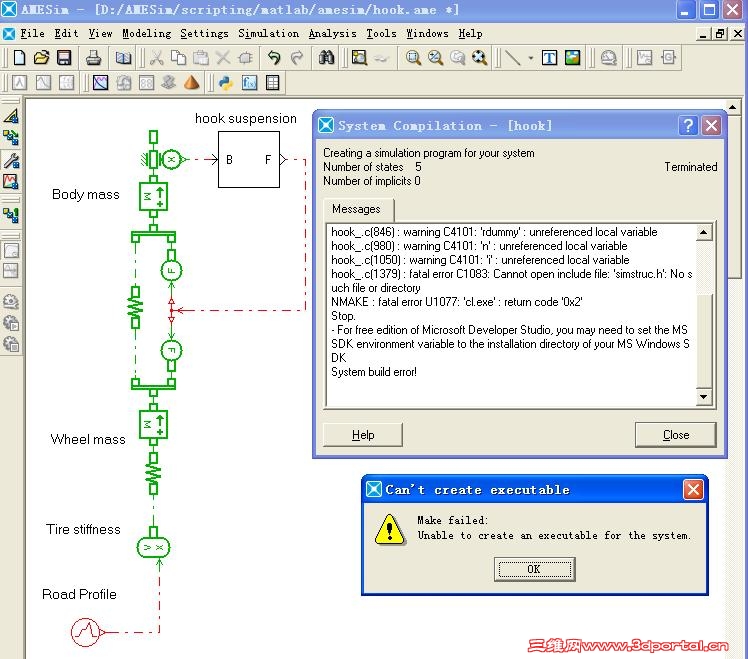Image resolution: width=748 pixels, height=659 pixels.
Task: Click the question mark help button in dialog title
Action: tap(688, 126)
